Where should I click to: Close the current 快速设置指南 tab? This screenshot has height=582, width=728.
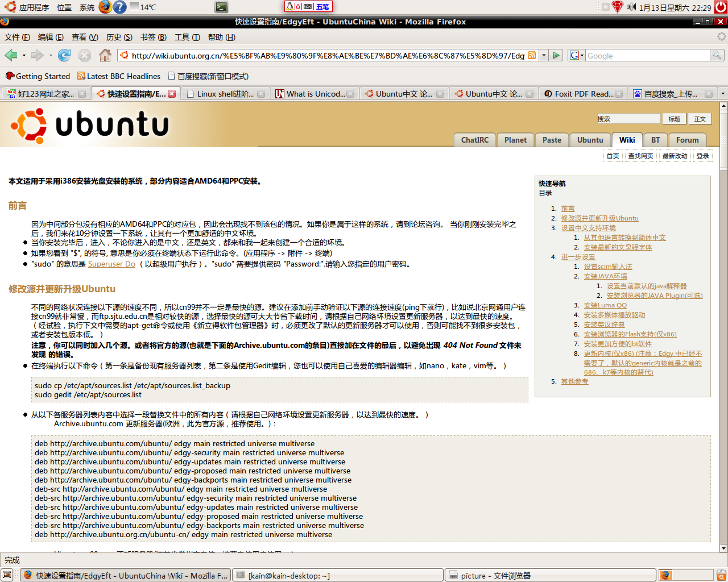pos(172,94)
